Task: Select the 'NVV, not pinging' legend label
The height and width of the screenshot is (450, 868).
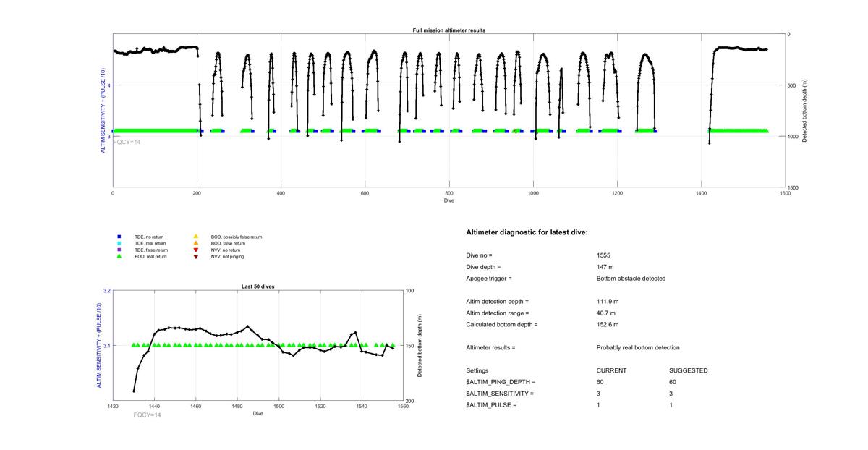Action: (x=229, y=256)
